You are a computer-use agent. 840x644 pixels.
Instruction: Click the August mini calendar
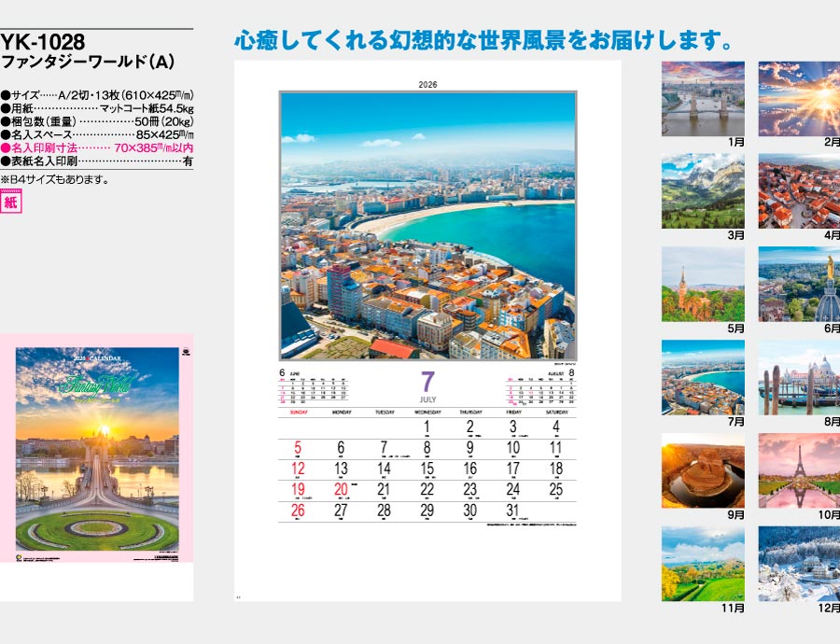540,388
